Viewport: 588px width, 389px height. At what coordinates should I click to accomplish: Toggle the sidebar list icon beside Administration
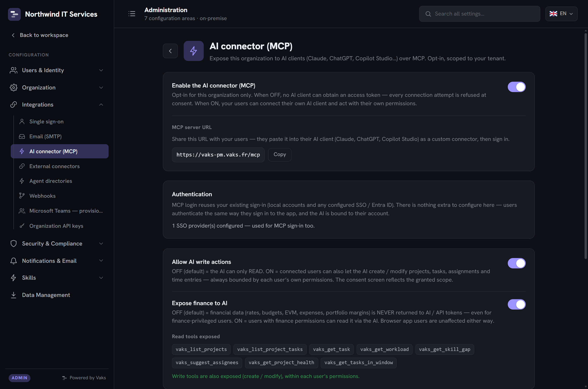point(132,14)
